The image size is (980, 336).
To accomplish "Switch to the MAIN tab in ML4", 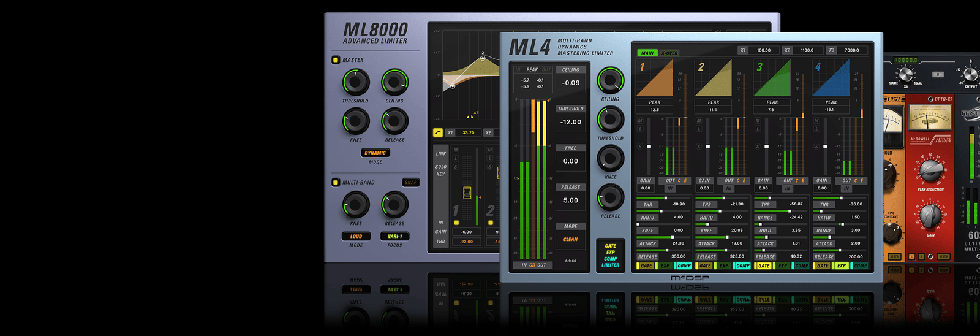I will tap(647, 53).
